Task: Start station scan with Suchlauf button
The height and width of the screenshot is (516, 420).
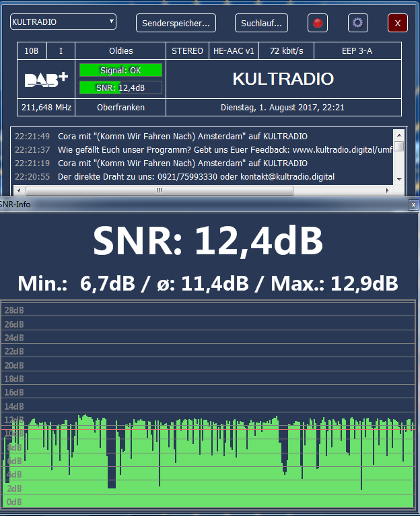Action: (x=261, y=23)
